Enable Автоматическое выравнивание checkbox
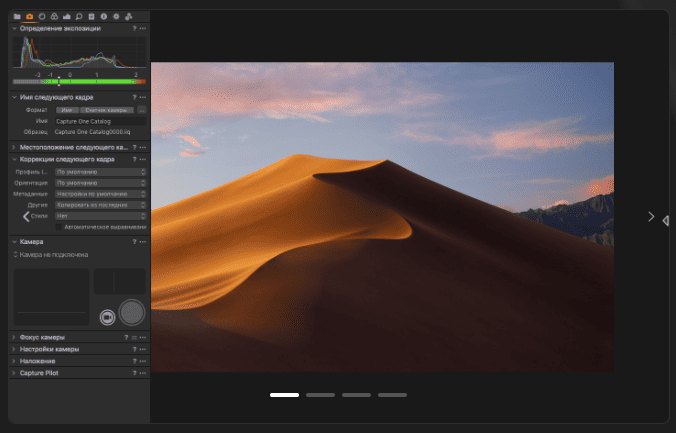This screenshot has width=676, height=433. (x=59, y=227)
